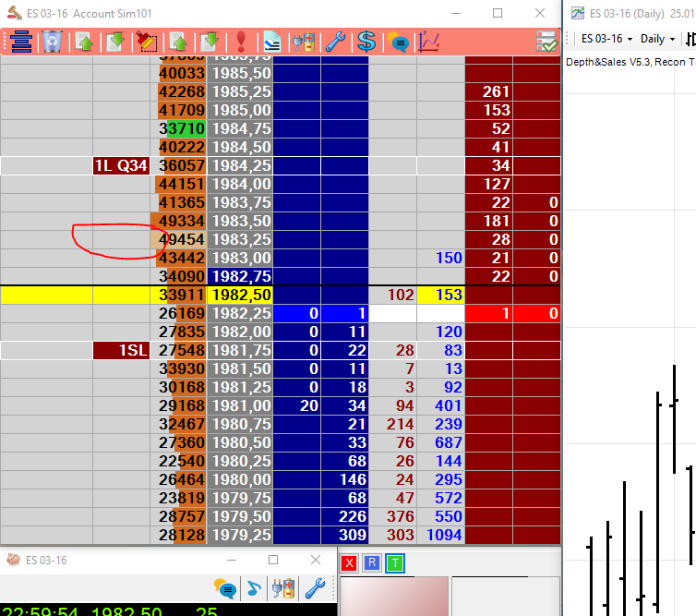Click the bid size cell 226
Viewport: 696px width, 616px height.
click(345, 516)
